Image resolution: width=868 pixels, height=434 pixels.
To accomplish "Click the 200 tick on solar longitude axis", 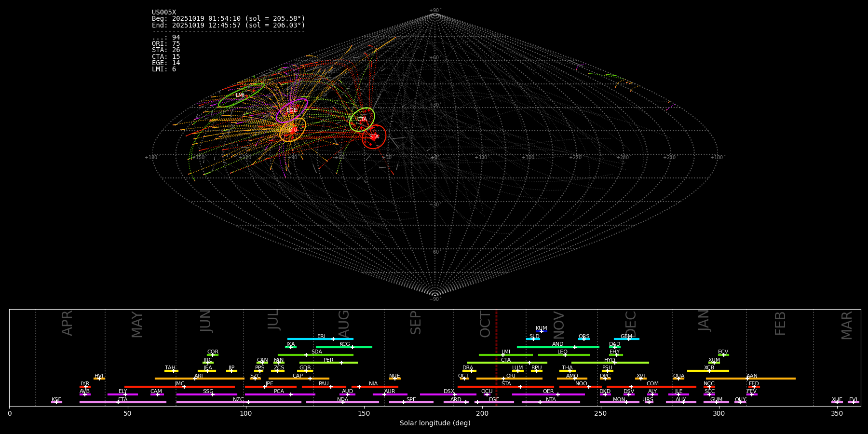I will tap(482, 413).
